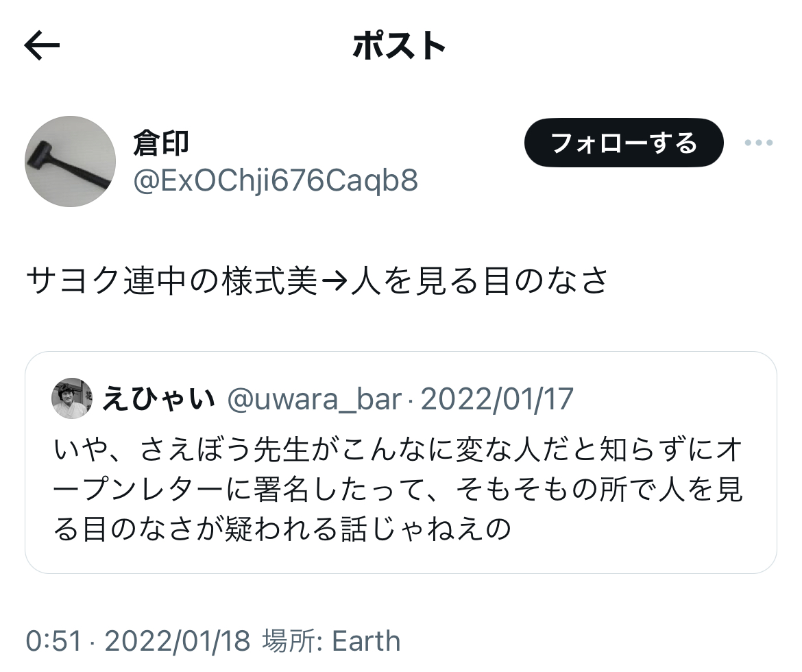Tap the phrase 人を見る目のなさ in main post
The image size is (802, 672).
[x=479, y=281]
